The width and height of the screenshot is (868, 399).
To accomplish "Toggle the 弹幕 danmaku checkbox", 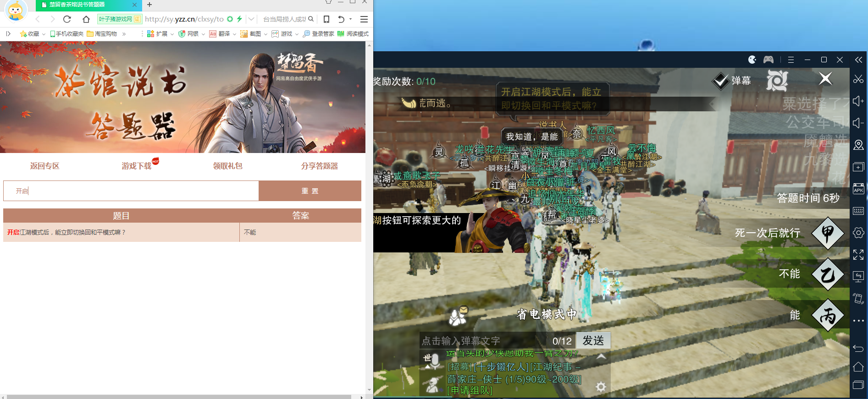I will tap(720, 81).
